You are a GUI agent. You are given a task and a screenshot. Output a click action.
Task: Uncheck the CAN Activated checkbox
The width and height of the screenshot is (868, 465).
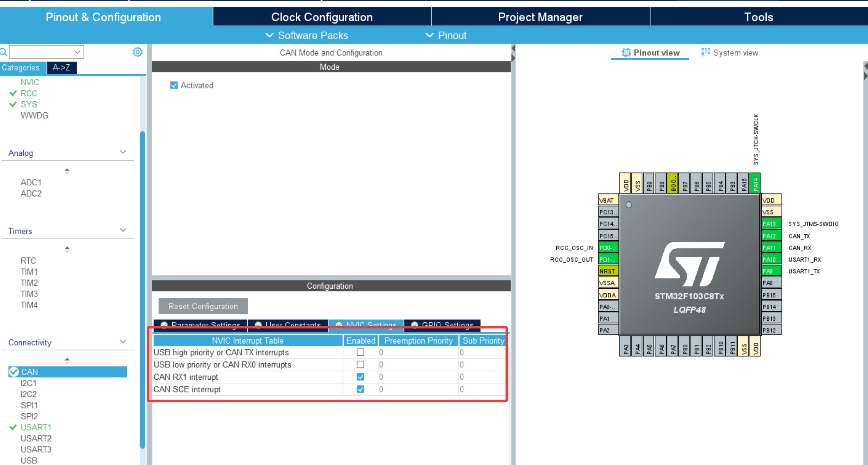point(174,85)
